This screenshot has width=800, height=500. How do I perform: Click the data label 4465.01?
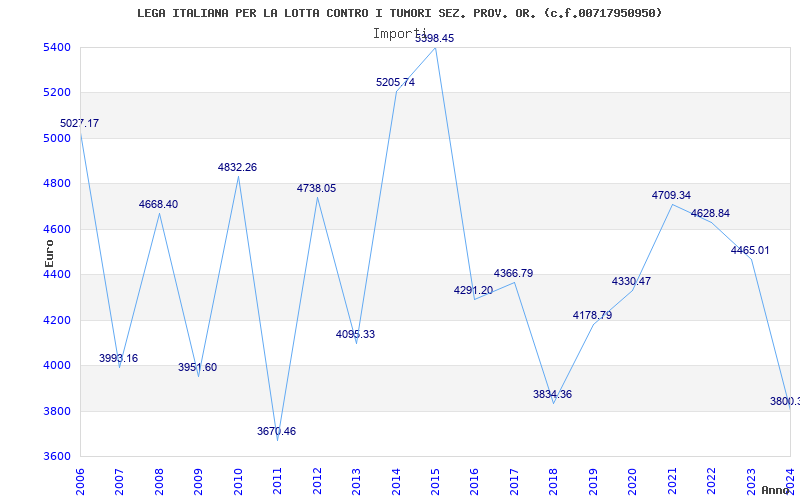click(x=750, y=251)
